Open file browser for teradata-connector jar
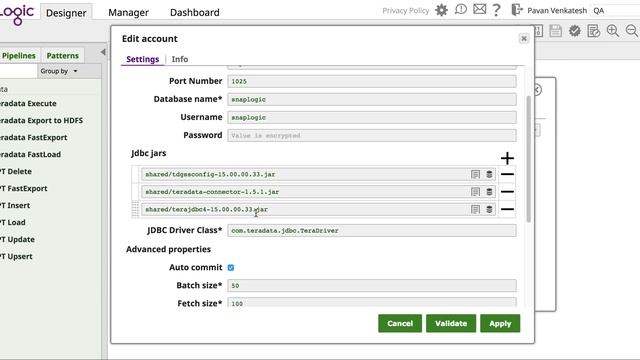Viewport: 640px width, 360px height. (489, 192)
